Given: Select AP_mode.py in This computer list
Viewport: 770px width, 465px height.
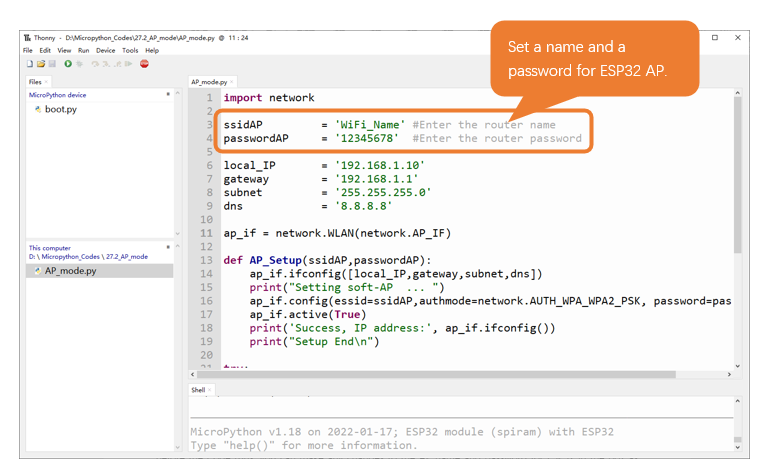Looking at the screenshot, I should 100,271.
